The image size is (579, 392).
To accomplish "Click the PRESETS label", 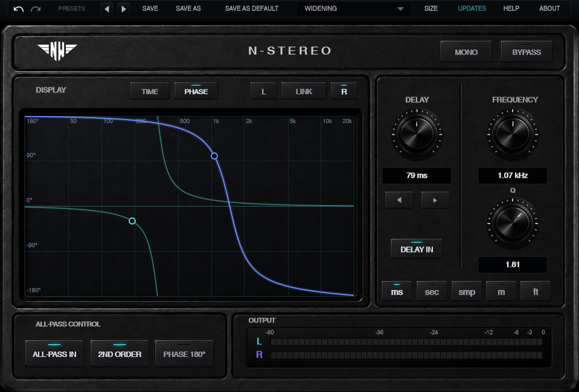I will point(72,8).
